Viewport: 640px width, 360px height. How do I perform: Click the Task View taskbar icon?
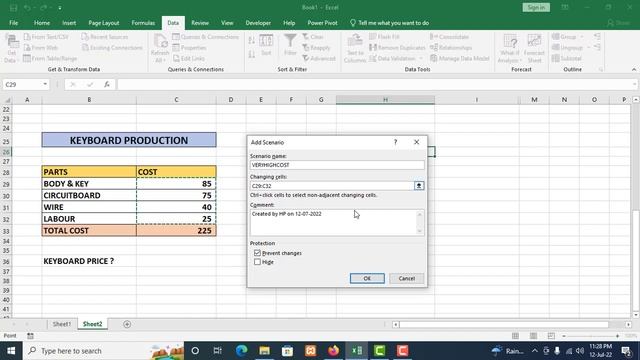[x=218, y=351]
